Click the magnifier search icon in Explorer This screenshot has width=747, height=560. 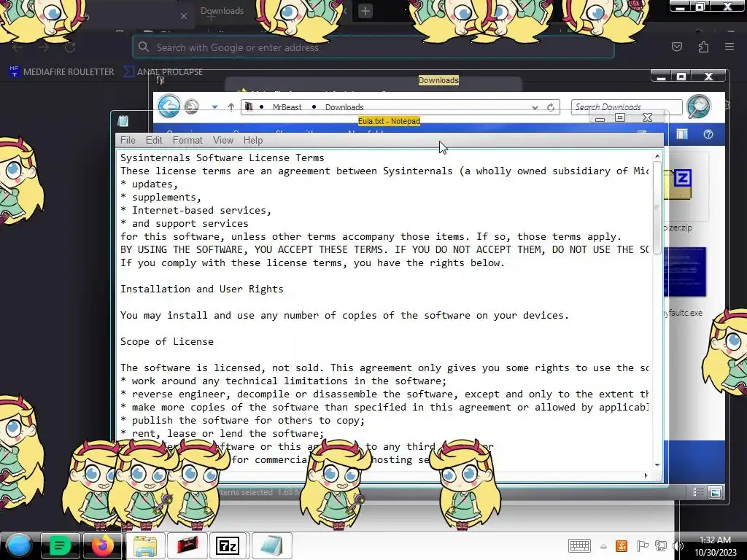(x=699, y=106)
